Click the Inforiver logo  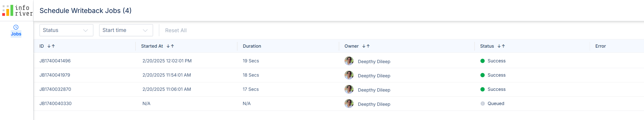[17, 10]
